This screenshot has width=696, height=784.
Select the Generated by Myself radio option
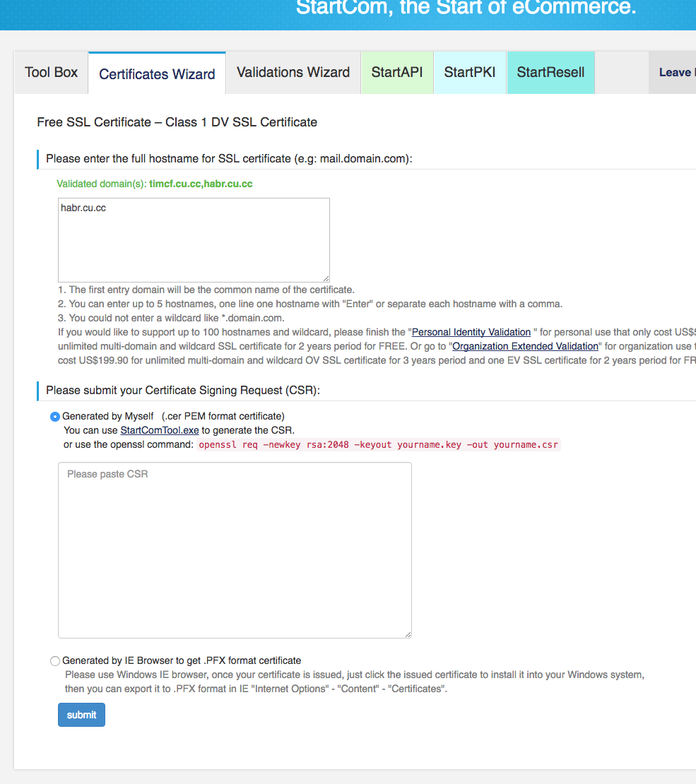pos(55,417)
